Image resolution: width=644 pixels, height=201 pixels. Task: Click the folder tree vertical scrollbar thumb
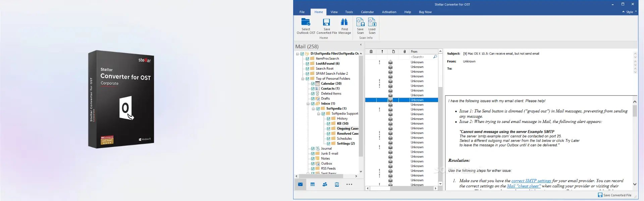(361, 106)
